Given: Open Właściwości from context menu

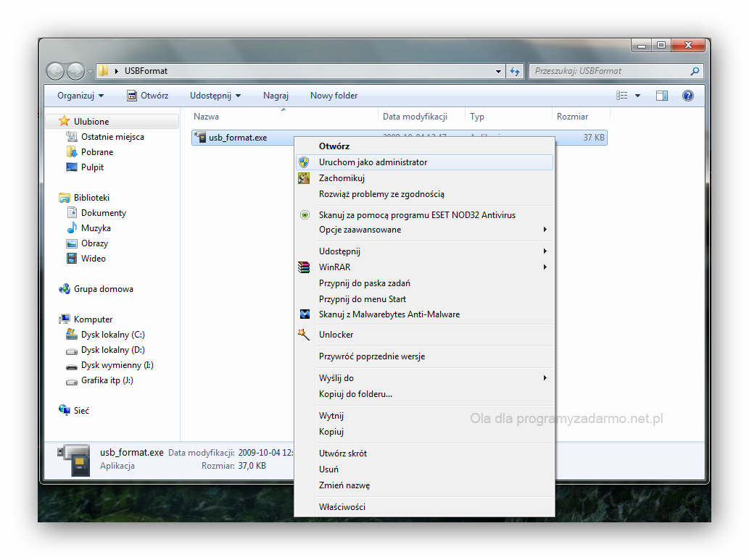Looking at the screenshot, I should tap(424, 507).
